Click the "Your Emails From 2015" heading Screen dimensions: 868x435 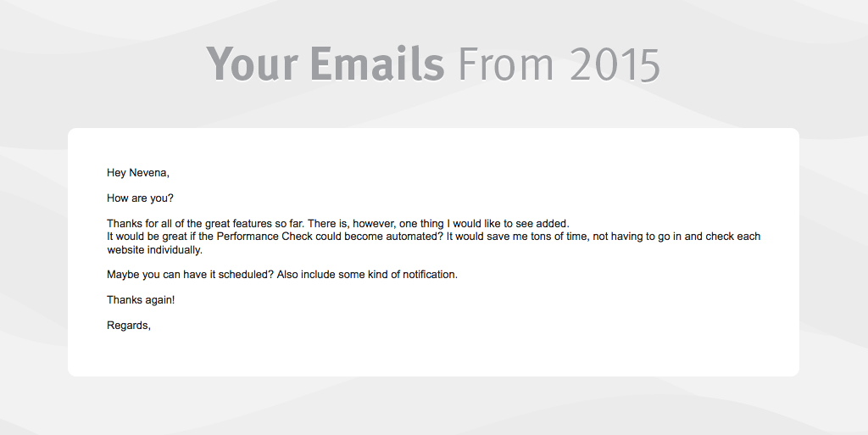(432, 64)
